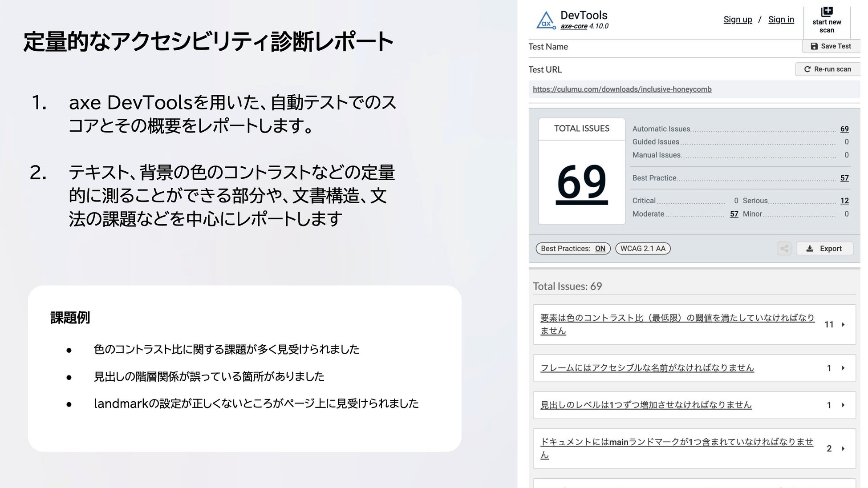Screen dimensions: 868x488
Task: Expand the frame accessible name issue arrow
Action: coord(843,368)
